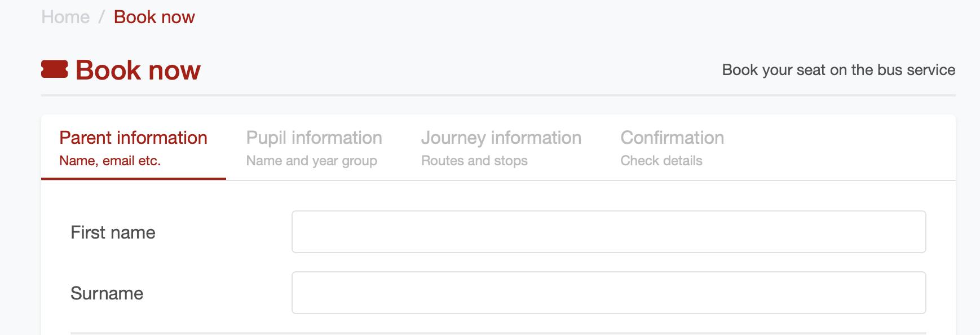The image size is (980, 335).
Task: Click the First name label
Action: click(x=113, y=232)
